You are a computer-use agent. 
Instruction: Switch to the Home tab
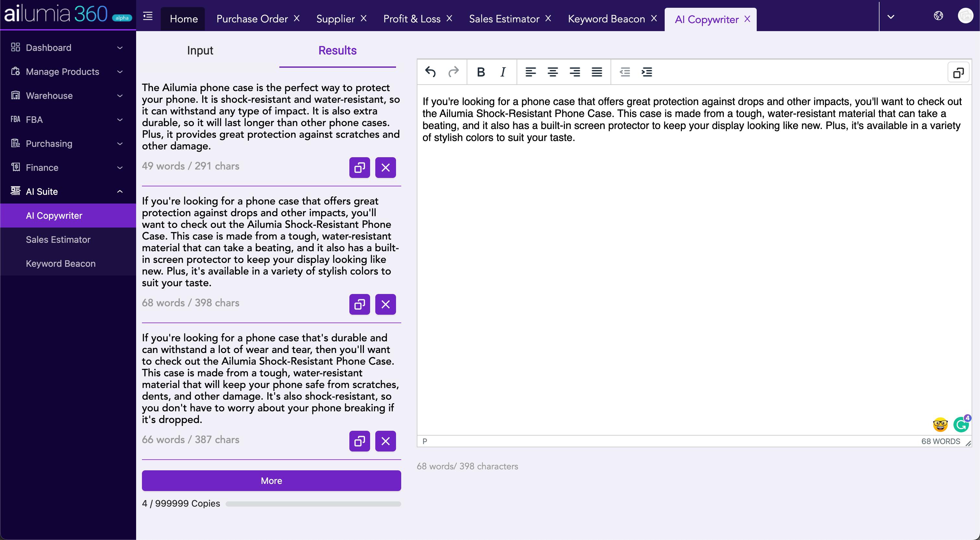coord(184,19)
